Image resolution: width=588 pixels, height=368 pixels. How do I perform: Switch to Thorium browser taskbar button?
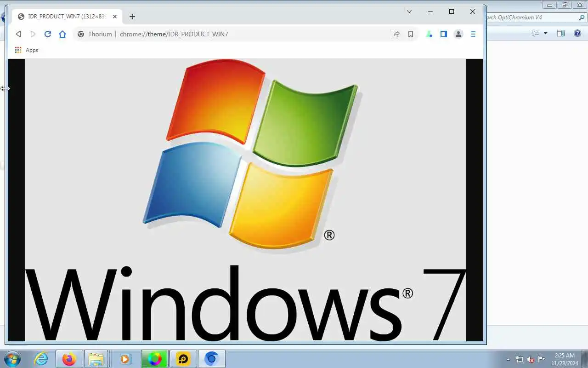point(211,359)
